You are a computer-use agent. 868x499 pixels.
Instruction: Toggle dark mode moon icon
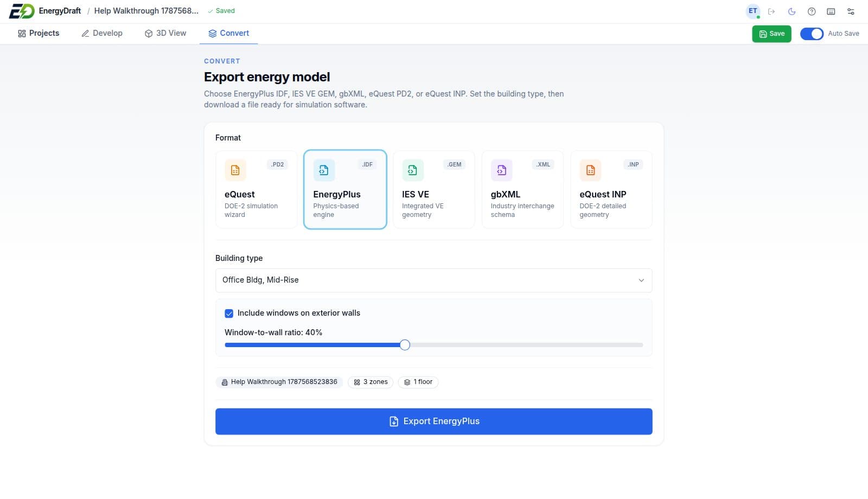point(792,11)
